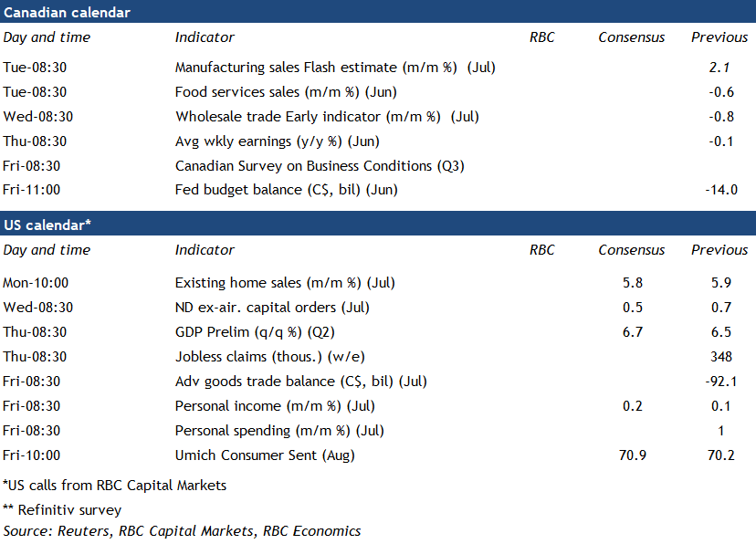Click the -14.0 previous value

tap(720, 190)
